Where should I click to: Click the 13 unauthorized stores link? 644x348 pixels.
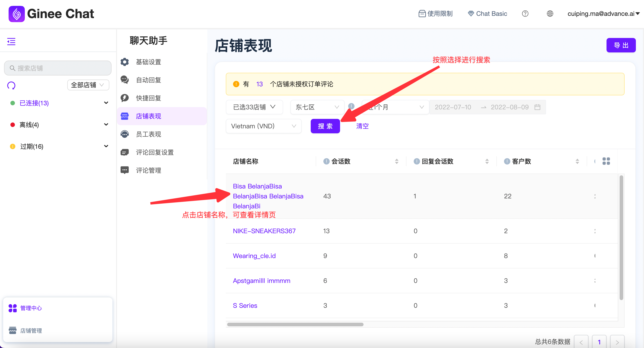(x=259, y=84)
